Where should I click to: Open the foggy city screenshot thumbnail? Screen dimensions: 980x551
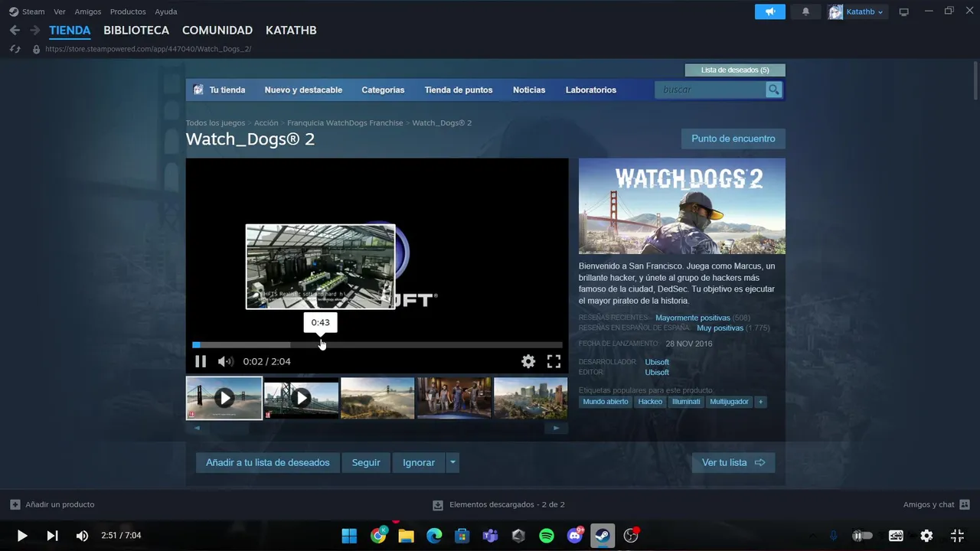click(x=377, y=398)
